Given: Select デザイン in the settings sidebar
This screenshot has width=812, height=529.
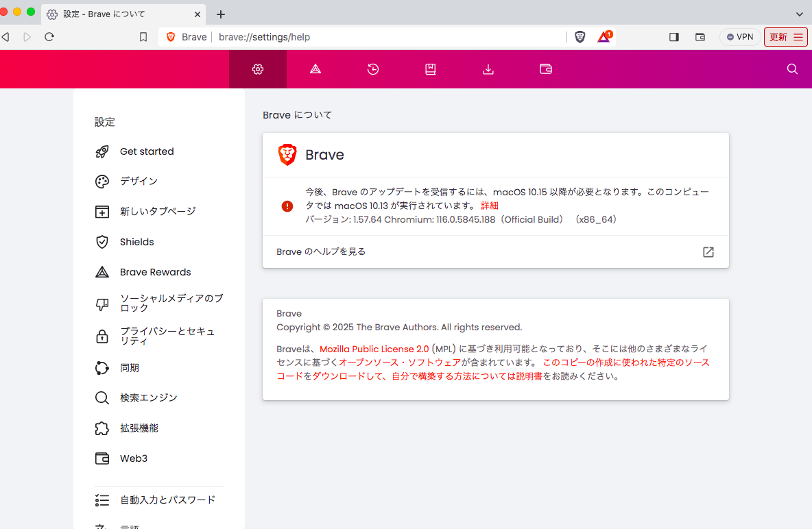Looking at the screenshot, I should tap(139, 181).
